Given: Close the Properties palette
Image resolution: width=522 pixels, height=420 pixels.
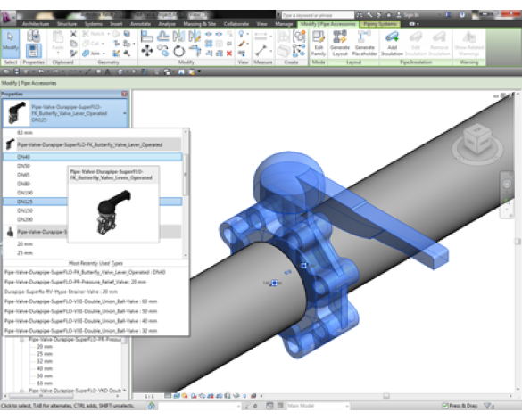Looking at the screenshot, I should (x=125, y=95).
